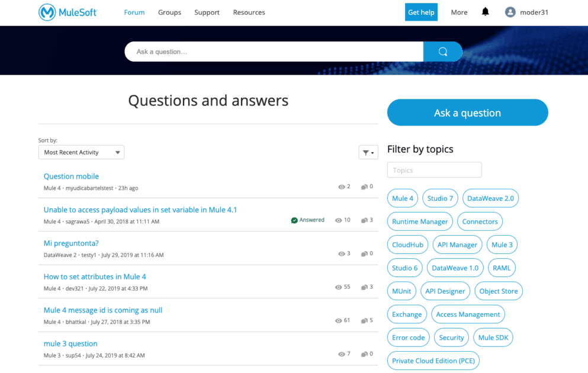Open the dropdown arrow on the filter button

[372, 152]
